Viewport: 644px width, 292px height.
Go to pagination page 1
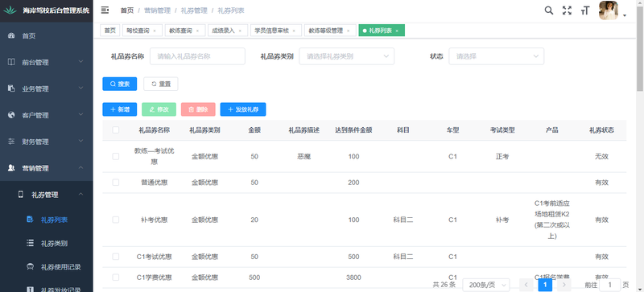(x=545, y=285)
